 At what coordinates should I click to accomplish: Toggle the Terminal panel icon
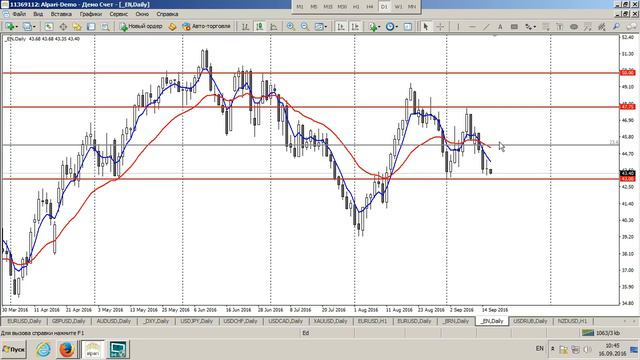[x=91, y=27]
